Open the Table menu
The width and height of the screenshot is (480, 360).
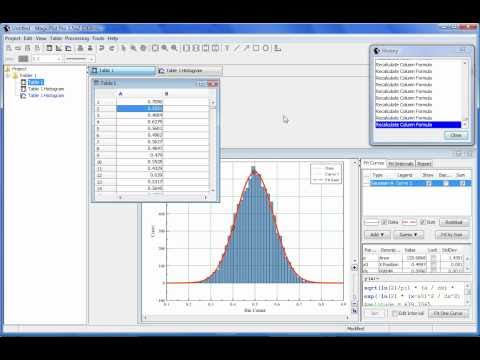[x=56, y=38]
